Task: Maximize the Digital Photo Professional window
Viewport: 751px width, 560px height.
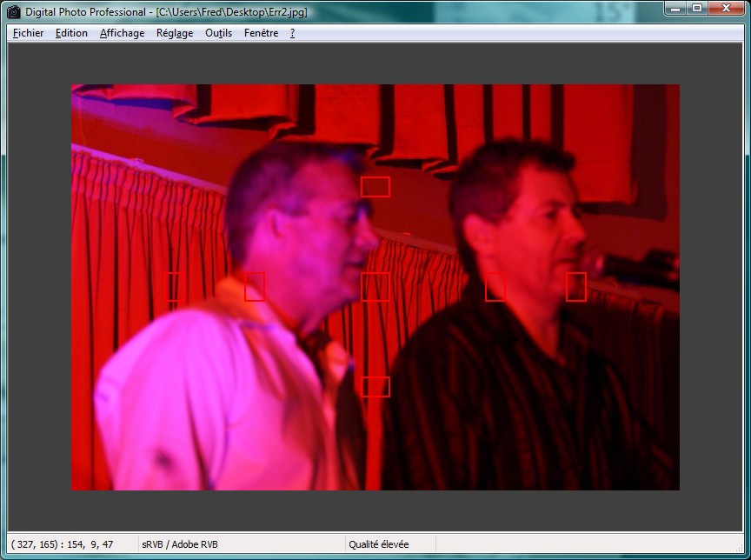Action: pyautogui.click(x=697, y=8)
